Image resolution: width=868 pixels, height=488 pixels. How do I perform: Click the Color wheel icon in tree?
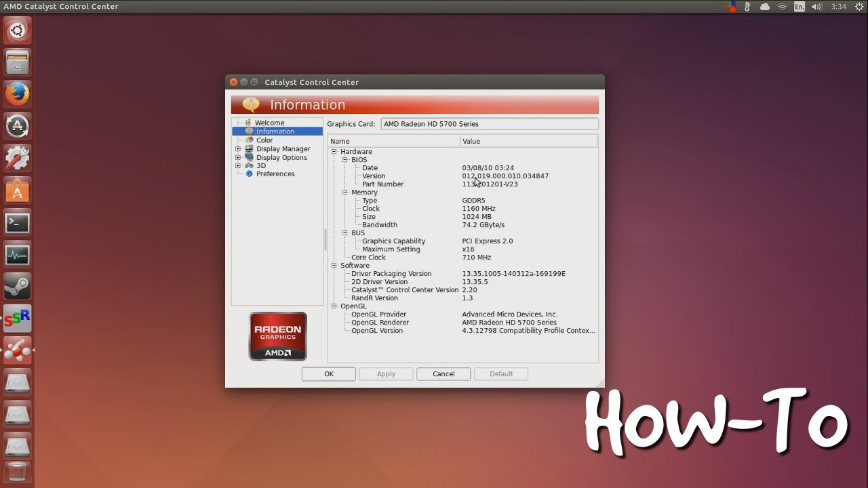coord(250,140)
